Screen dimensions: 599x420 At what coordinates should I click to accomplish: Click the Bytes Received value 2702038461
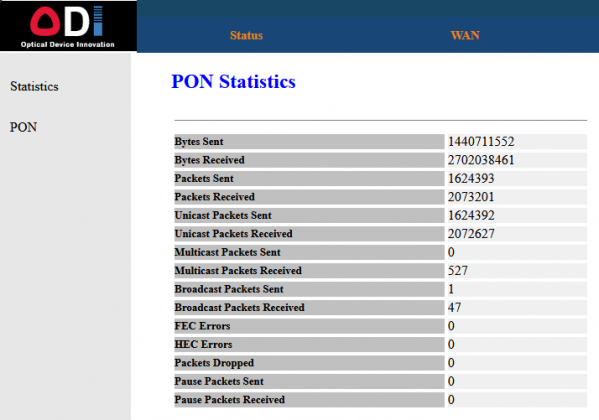click(481, 160)
